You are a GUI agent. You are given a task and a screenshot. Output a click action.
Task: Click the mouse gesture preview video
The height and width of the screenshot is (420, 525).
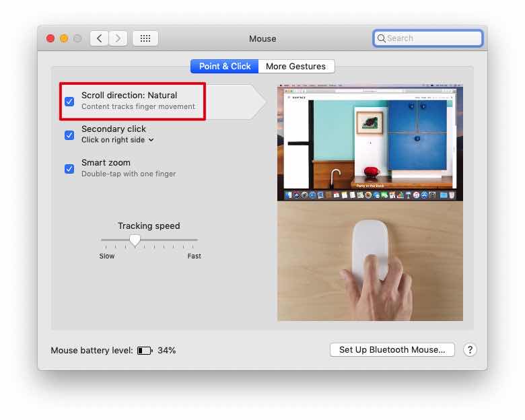tap(370, 203)
